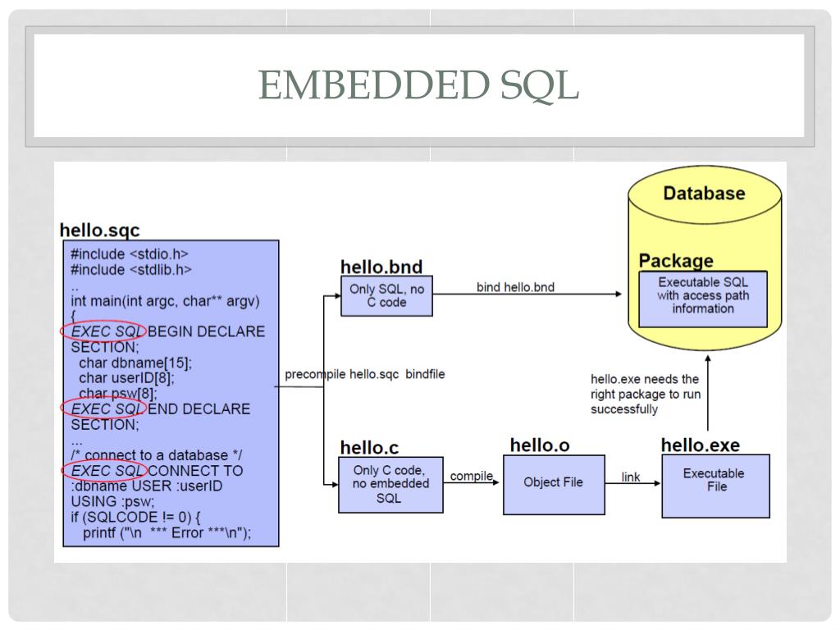Image resolution: width=840 pixels, height=630 pixels.
Task: Click the Database cylinder title
Action: 704,193
